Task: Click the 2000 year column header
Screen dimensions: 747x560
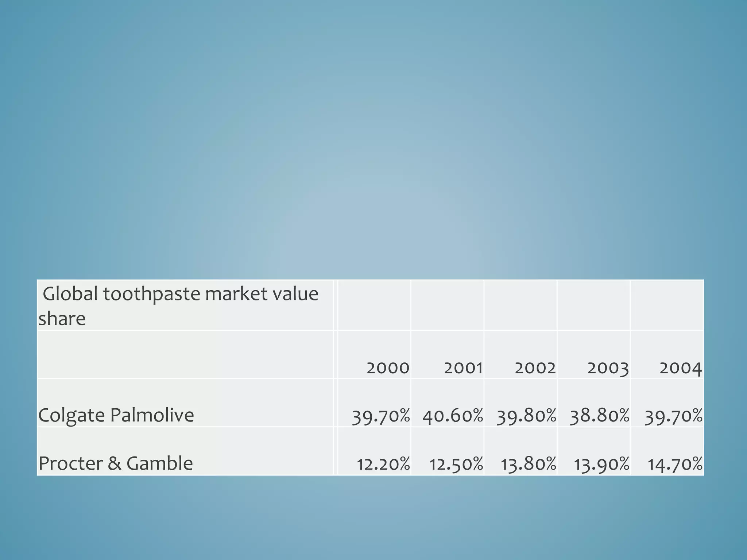Action: (374, 355)
